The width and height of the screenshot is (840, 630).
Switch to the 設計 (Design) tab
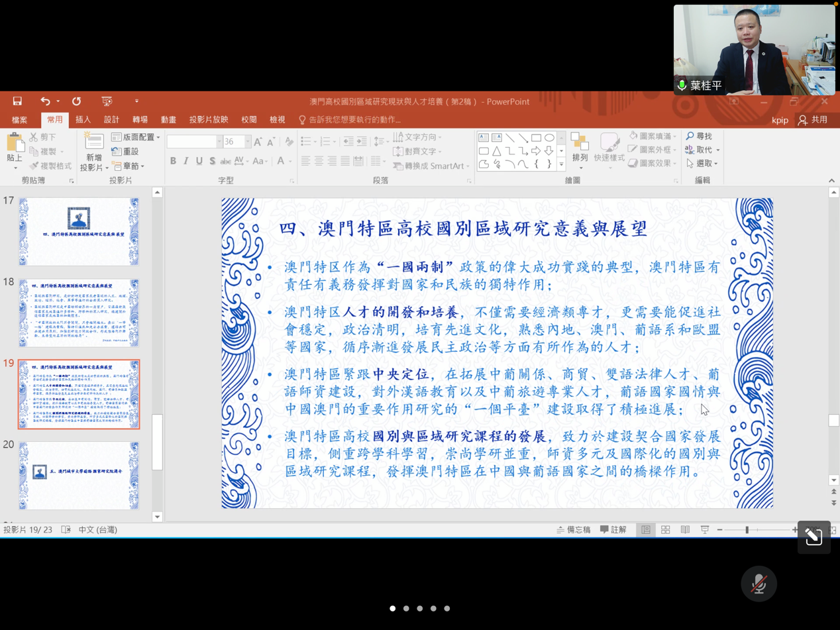(112, 120)
